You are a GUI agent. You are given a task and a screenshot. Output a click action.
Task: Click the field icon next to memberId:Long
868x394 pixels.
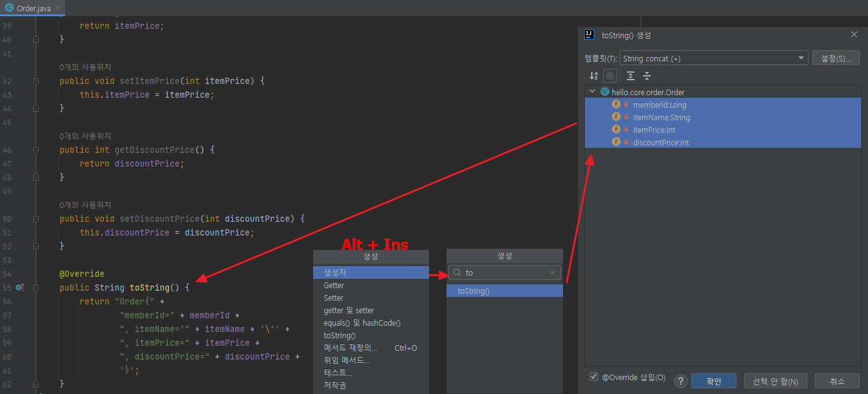[616, 105]
